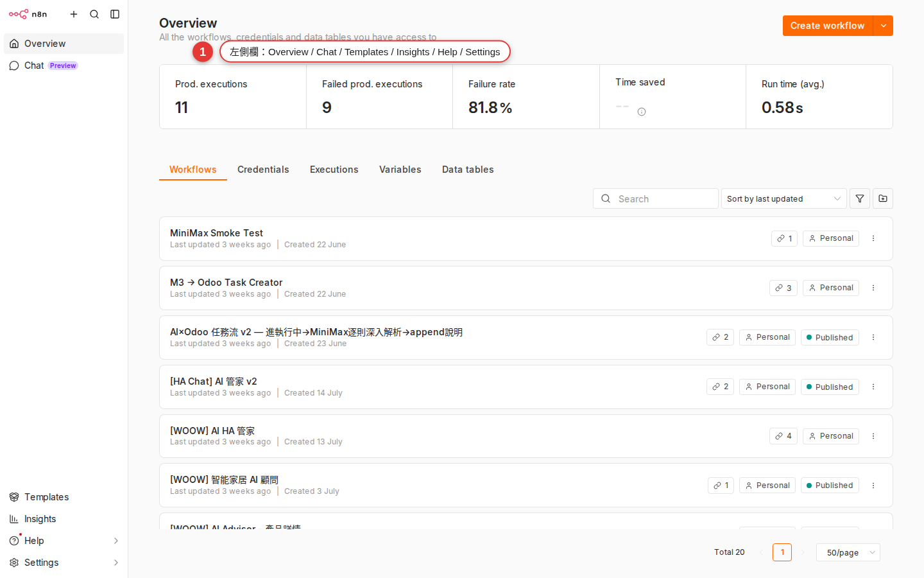
Task: Expand the Help submenu
Action: pyautogui.click(x=116, y=541)
